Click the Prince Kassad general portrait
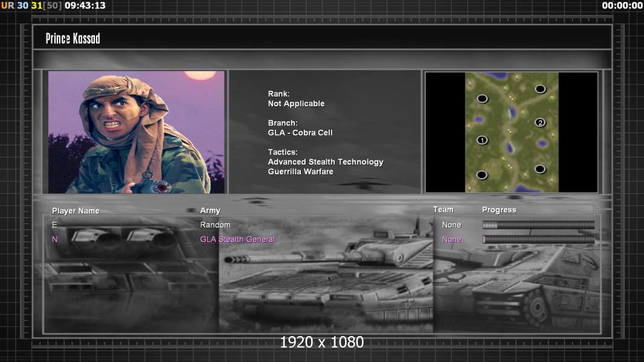The height and width of the screenshot is (362, 644). [137, 132]
